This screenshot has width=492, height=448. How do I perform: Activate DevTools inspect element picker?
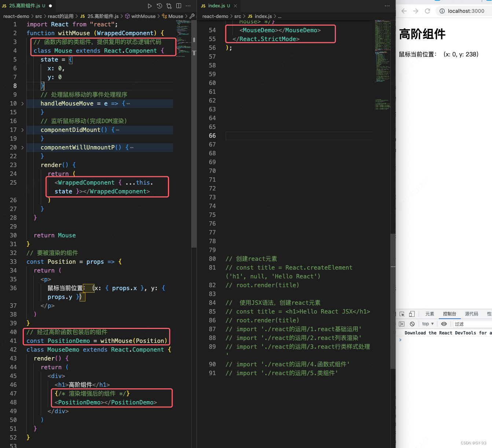click(402, 314)
